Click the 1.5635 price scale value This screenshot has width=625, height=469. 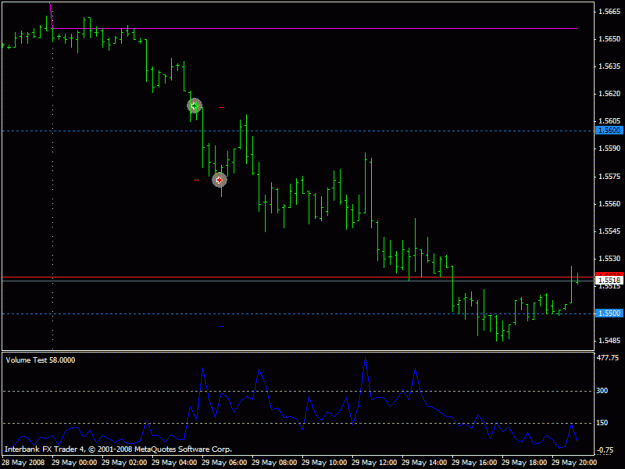(609, 66)
